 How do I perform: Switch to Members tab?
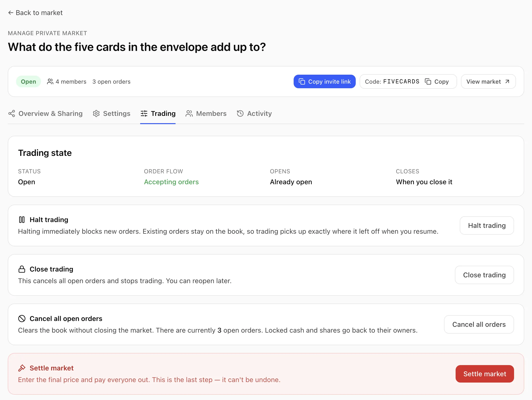[x=206, y=113]
